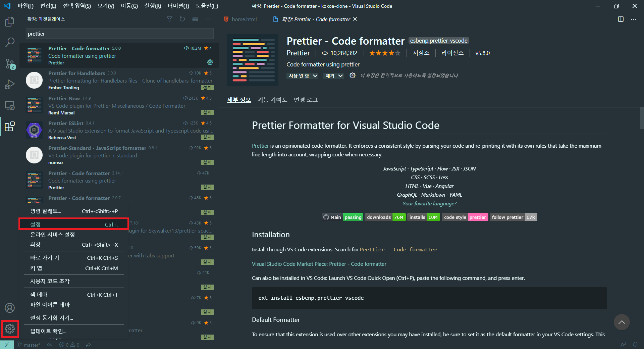Image resolution: width=644 pixels, height=349 pixels.
Task: Open the Explorer view in activity bar
Action: click(x=10, y=22)
